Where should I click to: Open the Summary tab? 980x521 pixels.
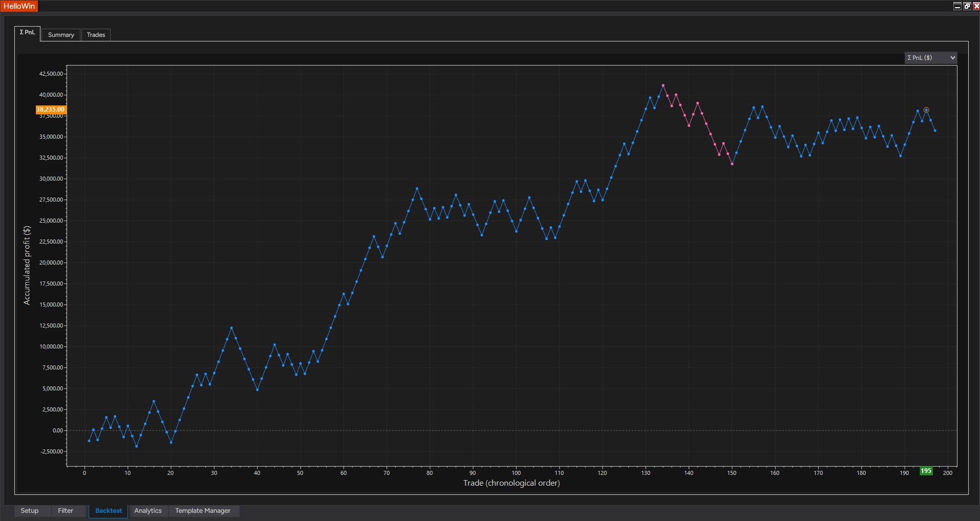click(61, 35)
